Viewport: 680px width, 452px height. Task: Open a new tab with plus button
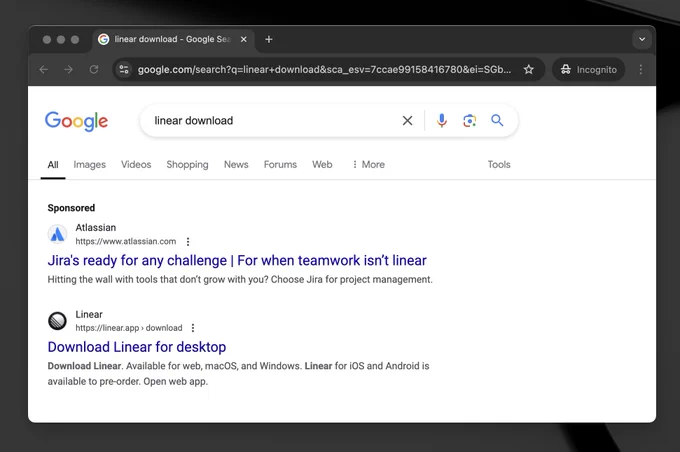point(269,39)
